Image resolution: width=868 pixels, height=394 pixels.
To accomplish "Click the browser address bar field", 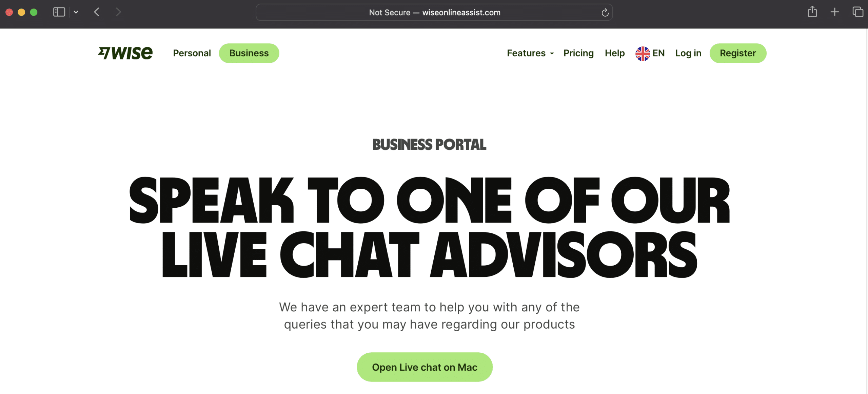I will tap(433, 12).
